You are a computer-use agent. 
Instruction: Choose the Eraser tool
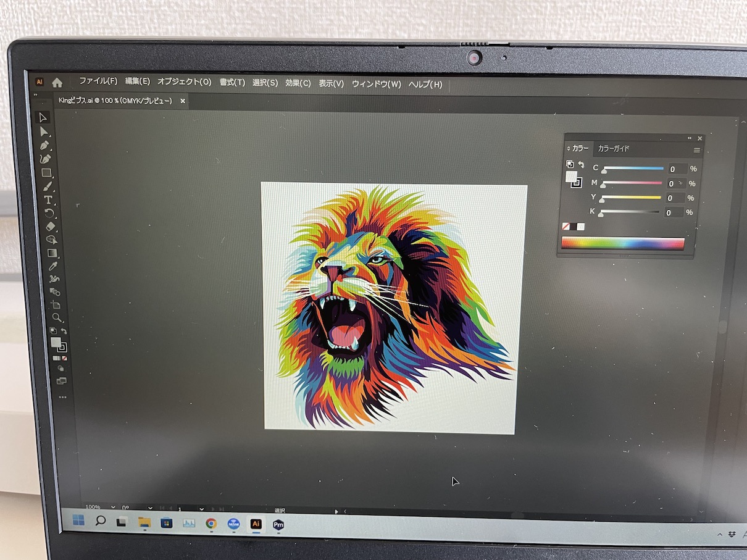51,227
